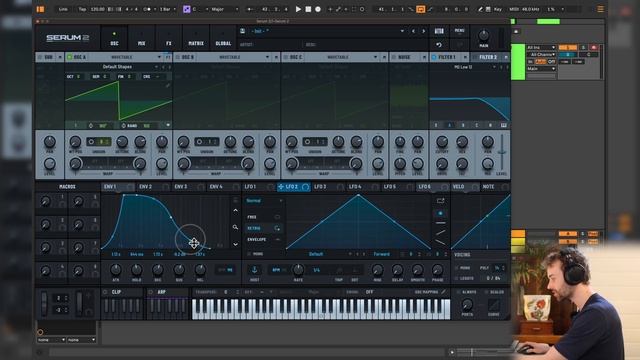Viewport: 640px width, 360px height.
Task: Click the highlighted orange MIDI editor icon
Action: [x=420, y=9]
